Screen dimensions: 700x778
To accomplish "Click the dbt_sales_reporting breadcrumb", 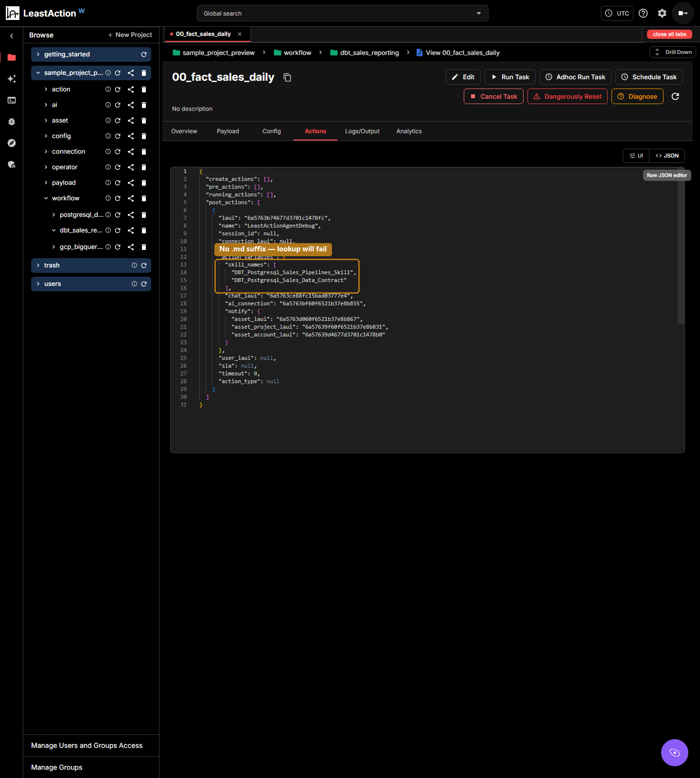I will 365,53.
